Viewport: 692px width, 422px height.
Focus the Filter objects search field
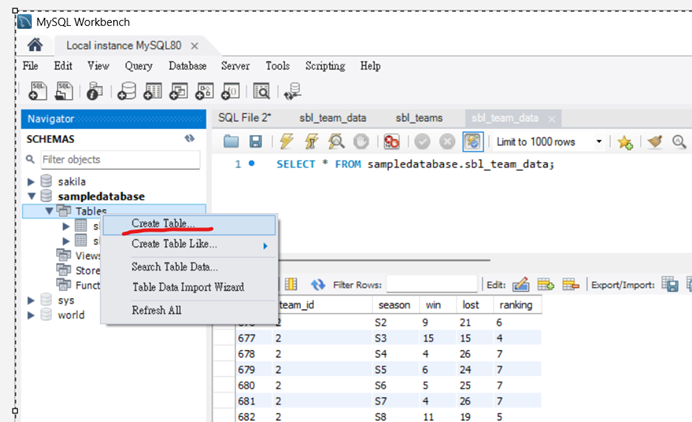pos(120,159)
